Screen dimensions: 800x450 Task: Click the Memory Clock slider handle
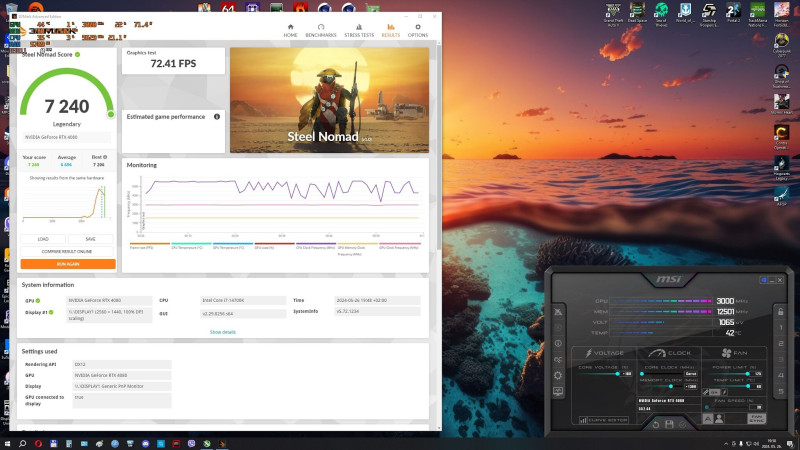(671, 386)
